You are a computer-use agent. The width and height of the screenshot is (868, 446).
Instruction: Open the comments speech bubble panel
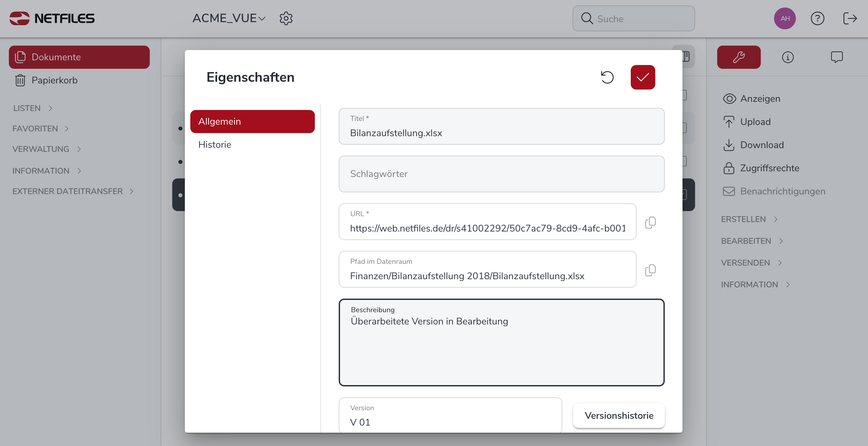(x=837, y=57)
